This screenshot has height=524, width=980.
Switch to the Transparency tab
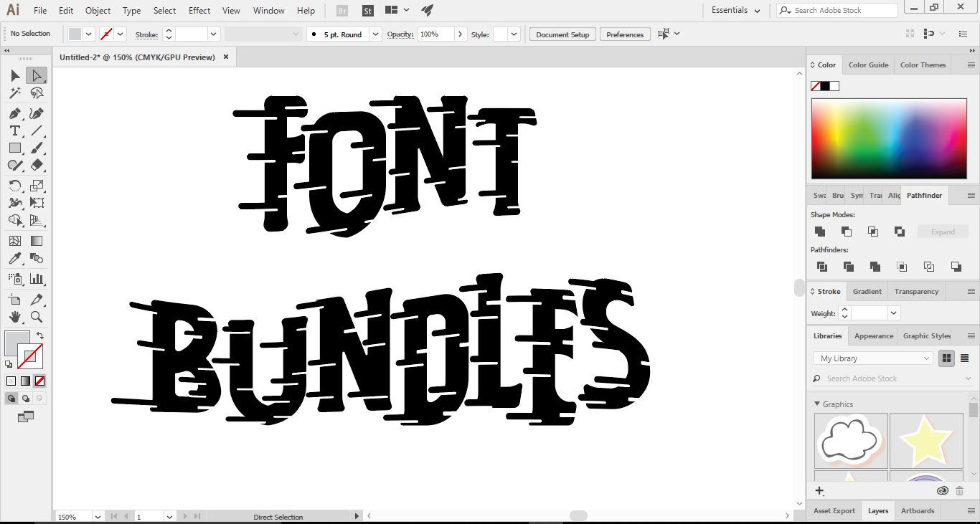click(916, 291)
